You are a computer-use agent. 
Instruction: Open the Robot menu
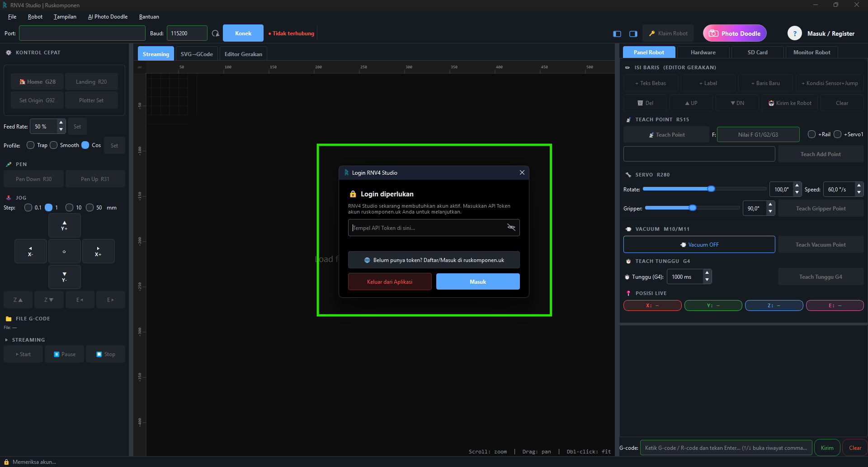coord(35,17)
